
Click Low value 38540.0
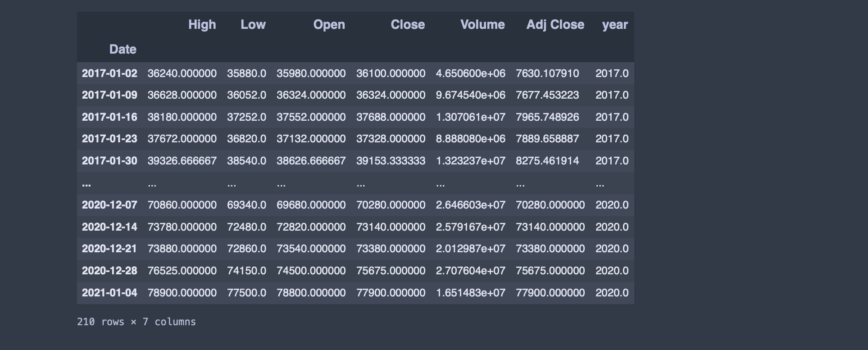pos(246,161)
